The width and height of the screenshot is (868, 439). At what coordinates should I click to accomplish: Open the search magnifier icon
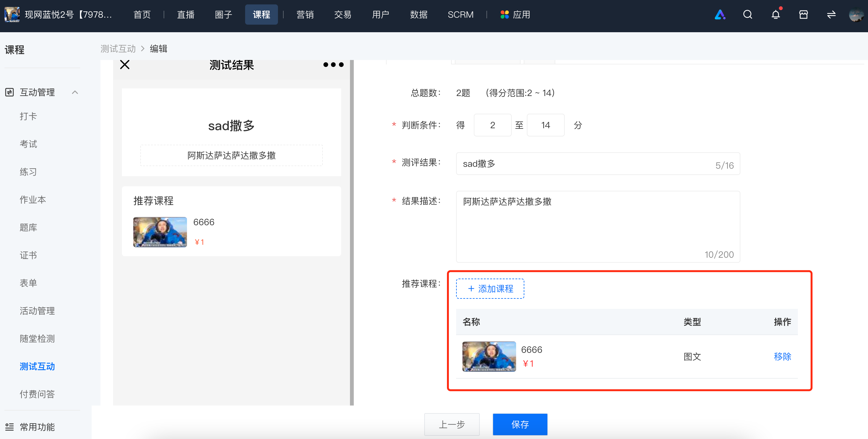(747, 15)
